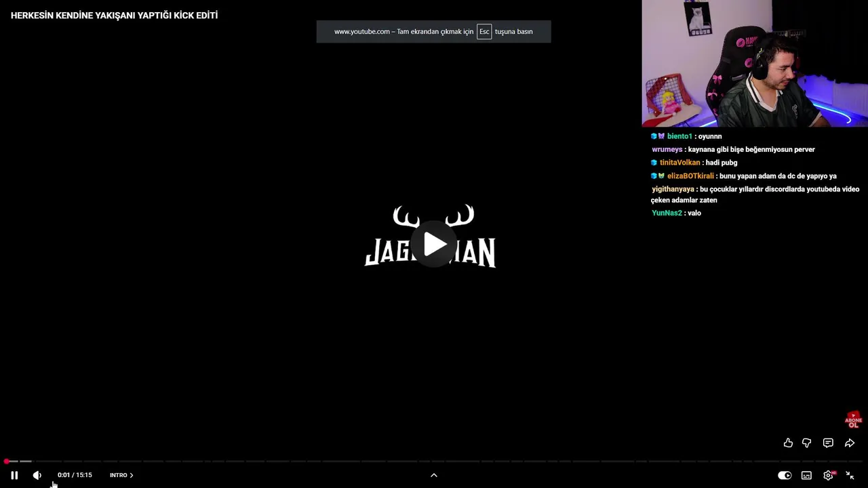
Task: Like the video with thumbs up
Action: pyautogui.click(x=788, y=443)
